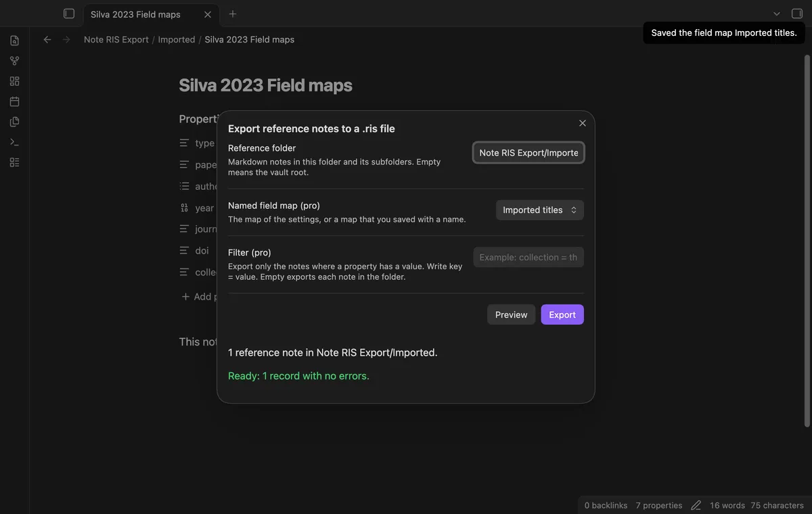Image resolution: width=812 pixels, height=514 pixels.
Task: Navigate back with the left arrow
Action: pyautogui.click(x=47, y=40)
